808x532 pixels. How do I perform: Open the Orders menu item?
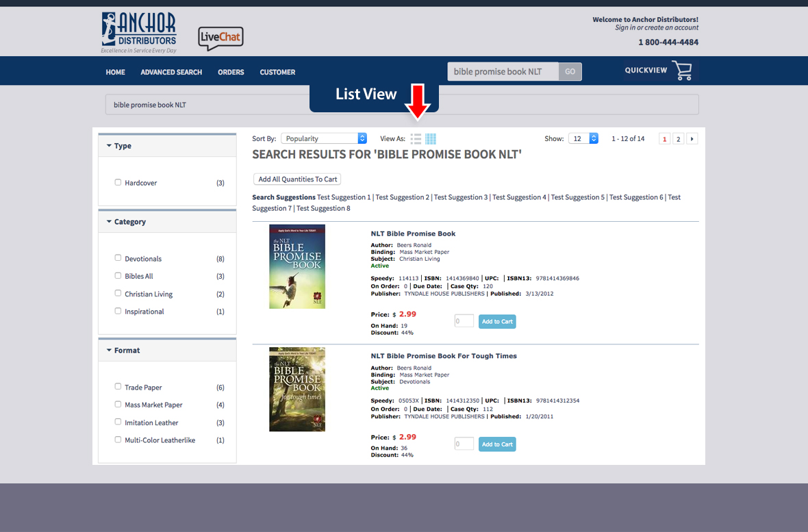click(231, 72)
